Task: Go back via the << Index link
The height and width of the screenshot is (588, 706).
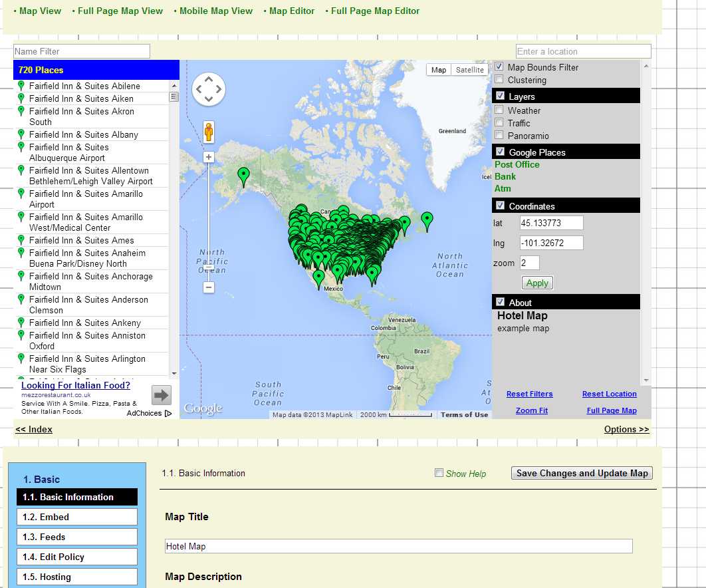Action: coord(34,430)
